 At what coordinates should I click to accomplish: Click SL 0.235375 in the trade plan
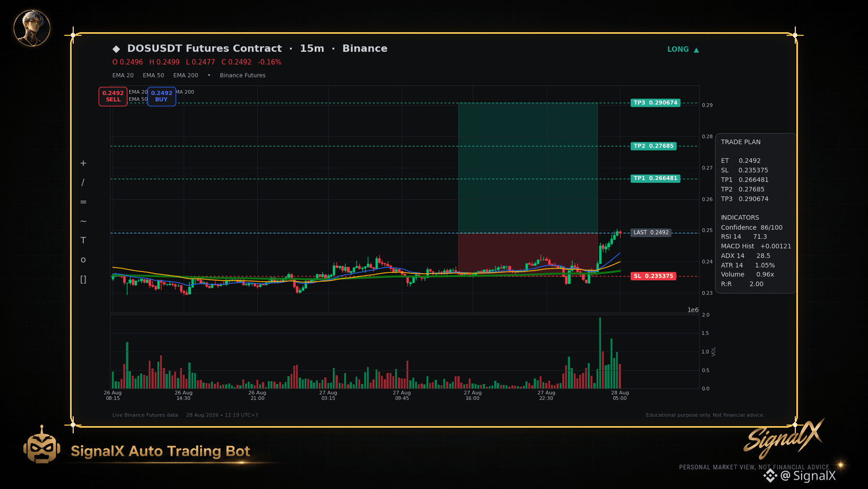[x=744, y=170]
